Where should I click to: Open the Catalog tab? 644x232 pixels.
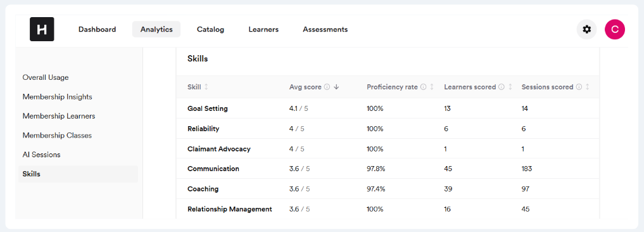(210, 30)
